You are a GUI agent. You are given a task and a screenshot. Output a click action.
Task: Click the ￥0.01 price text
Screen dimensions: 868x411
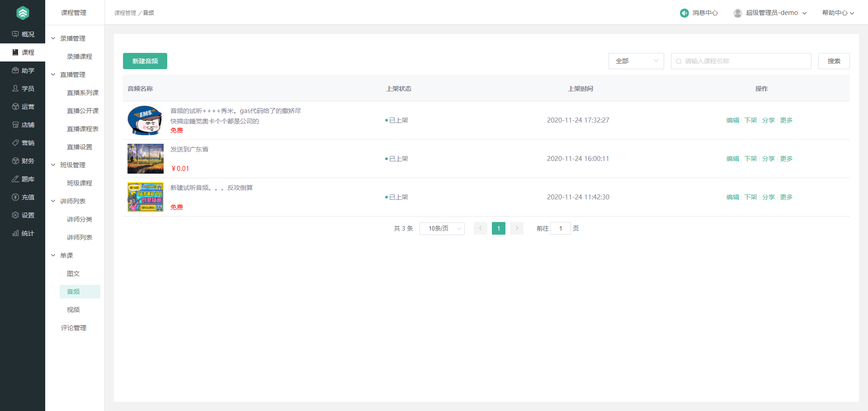pos(180,169)
